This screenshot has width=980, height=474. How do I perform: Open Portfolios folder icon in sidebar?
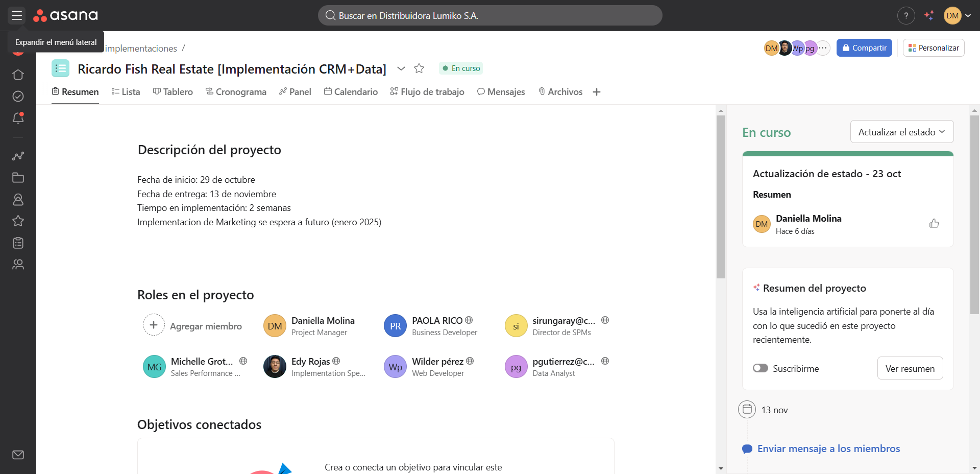18,178
